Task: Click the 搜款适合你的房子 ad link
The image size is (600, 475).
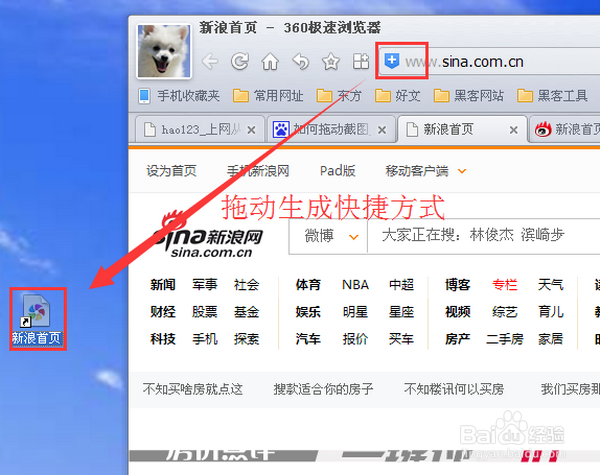Action: pos(323,389)
